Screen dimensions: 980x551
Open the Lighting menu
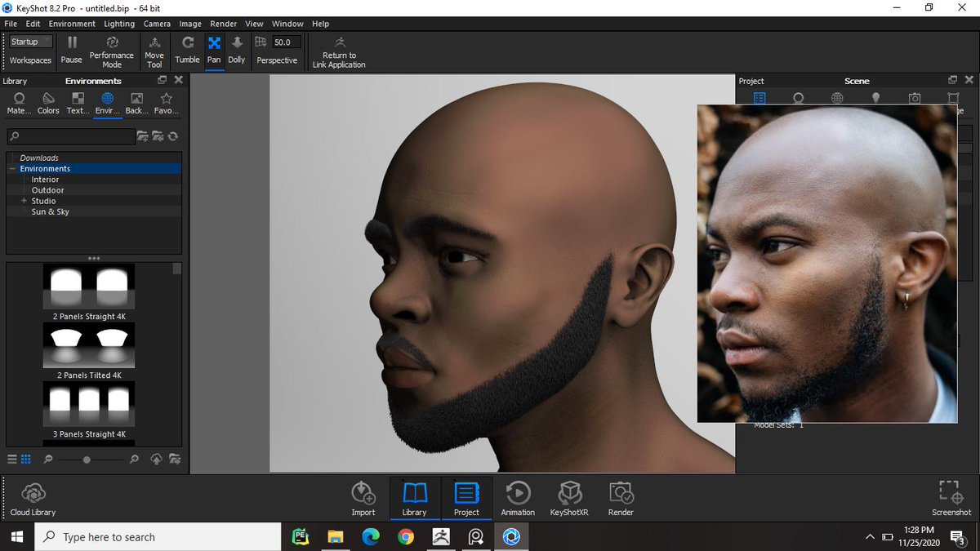pos(119,24)
